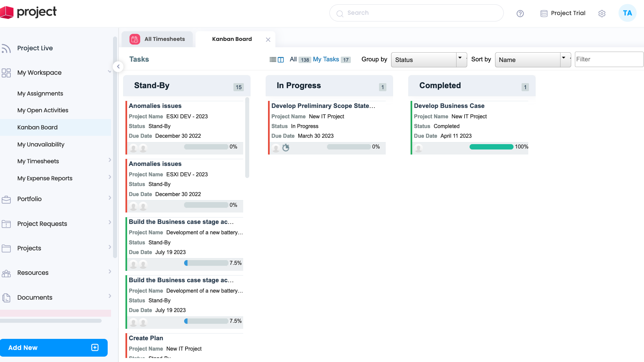
Task: Open Develop Business Case task card
Action: tap(449, 106)
